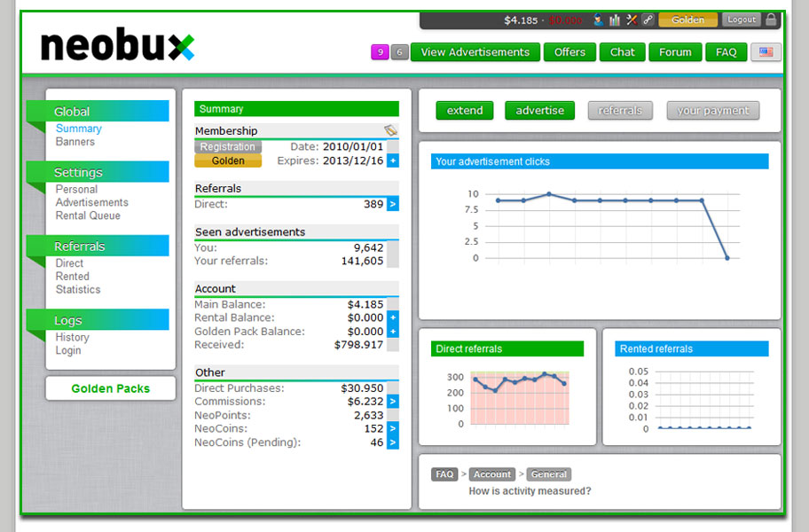Viewport: 809px width, 532px height.
Task: Click the chain link icon in top bar
Action: pyautogui.click(x=648, y=20)
